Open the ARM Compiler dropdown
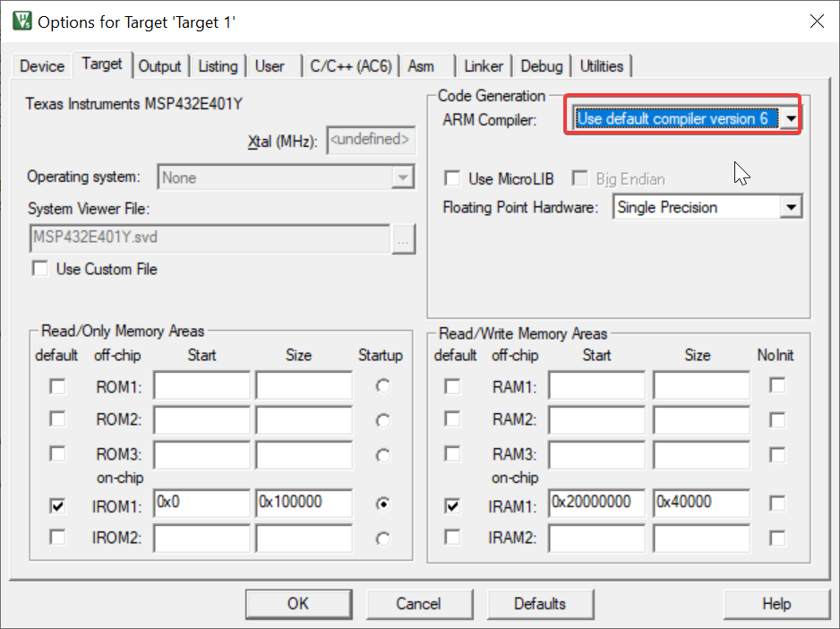This screenshot has width=840, height=629. pyautogui.click(x=789, y=117)
